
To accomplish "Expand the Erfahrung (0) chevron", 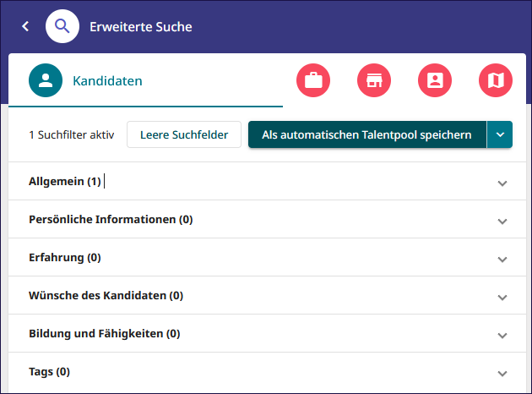I will click(x=502, y=260).
